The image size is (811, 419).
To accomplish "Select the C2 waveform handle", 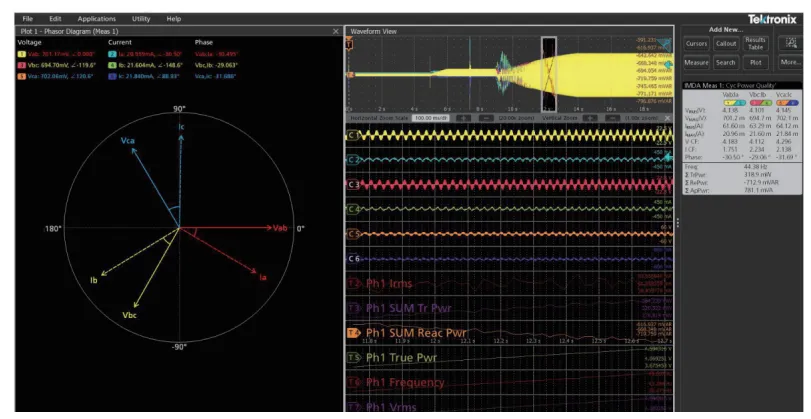I will click(352, 160).
